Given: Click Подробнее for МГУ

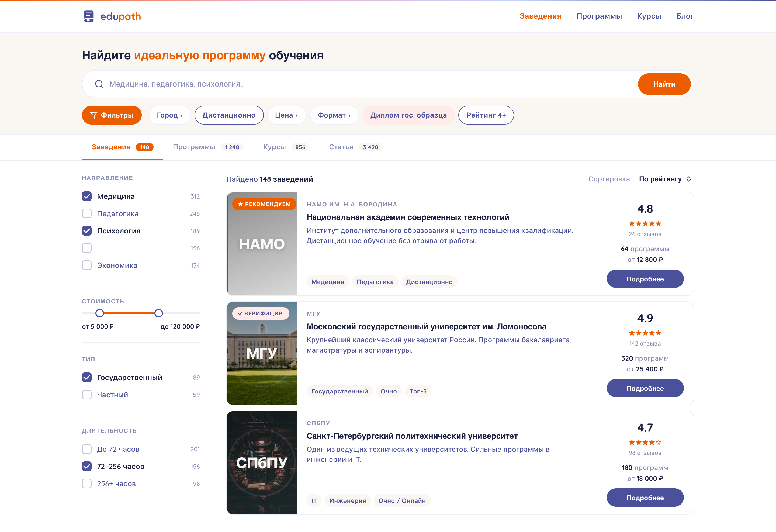Looking at the screenshot, I should [645, 388].
